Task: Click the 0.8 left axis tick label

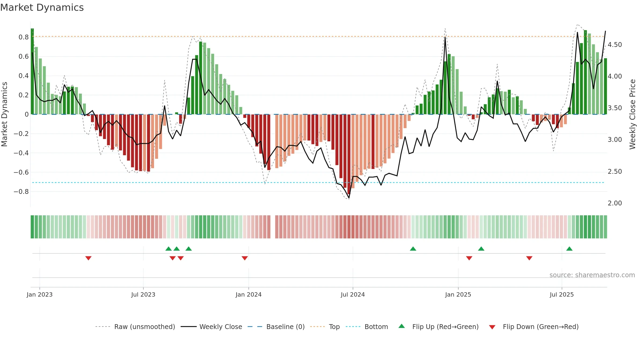Action: point(24,37)
